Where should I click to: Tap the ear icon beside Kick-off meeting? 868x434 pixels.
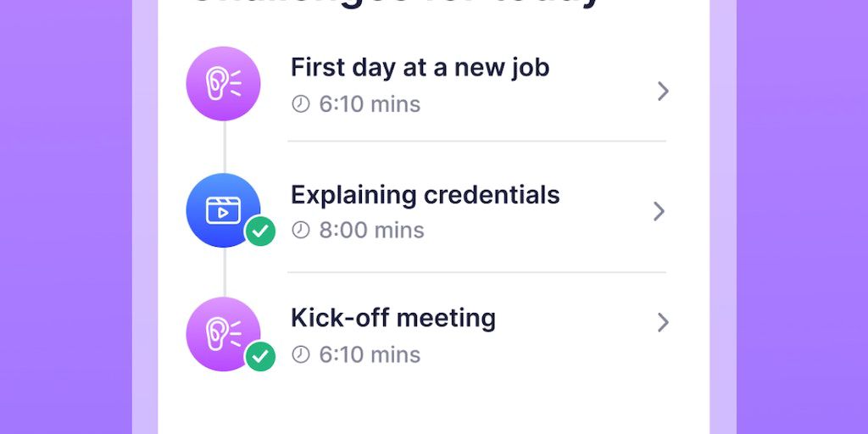(223, 334)
